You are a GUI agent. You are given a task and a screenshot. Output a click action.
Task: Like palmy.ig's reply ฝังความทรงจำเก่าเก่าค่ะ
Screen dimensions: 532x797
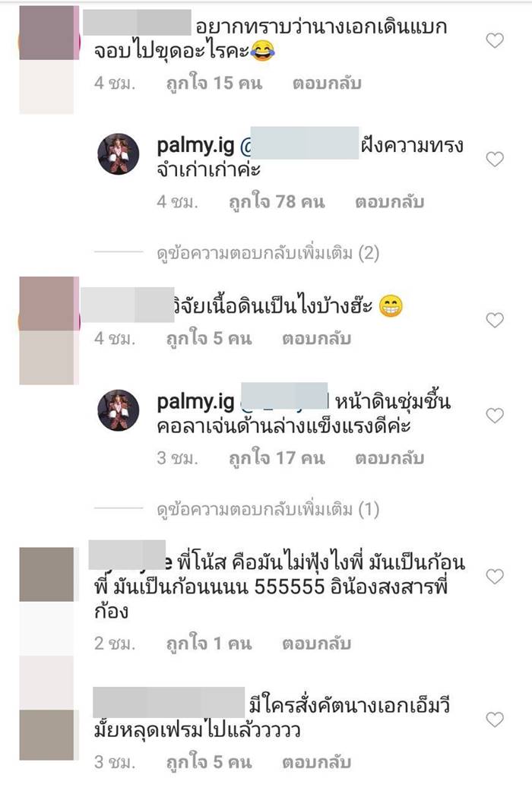tap(494, 159)
